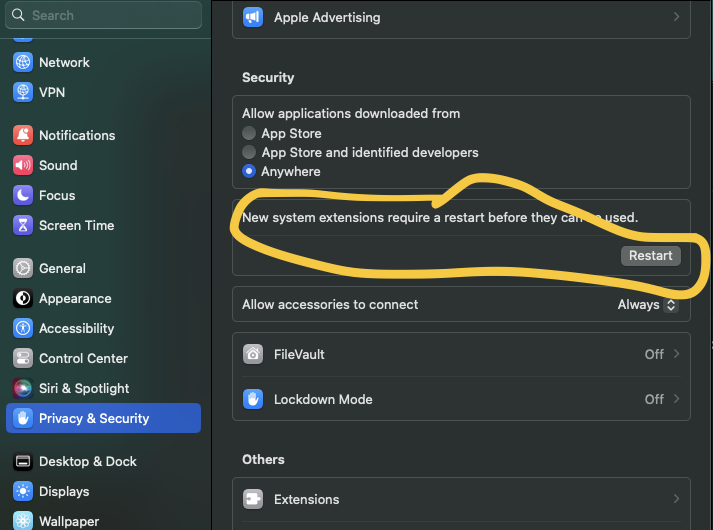Select the Anywhere radio button

click(249, 171)
